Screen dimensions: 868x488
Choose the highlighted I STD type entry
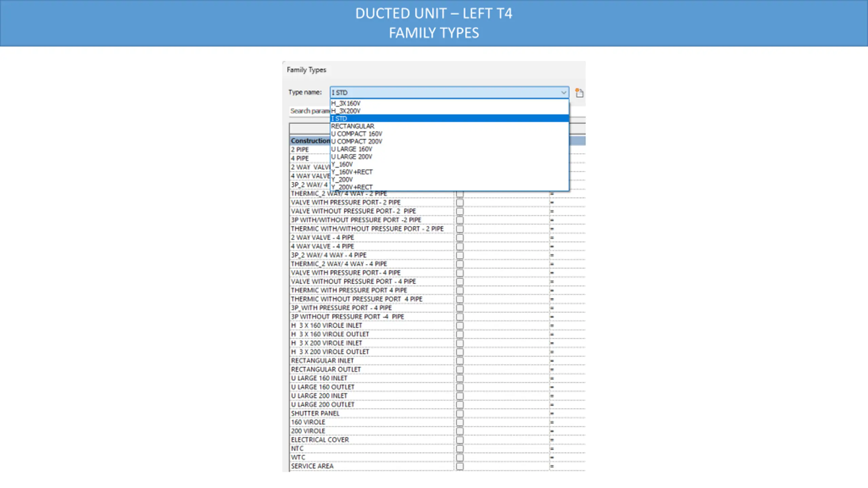pyautogui.click(x=449, y=118)
